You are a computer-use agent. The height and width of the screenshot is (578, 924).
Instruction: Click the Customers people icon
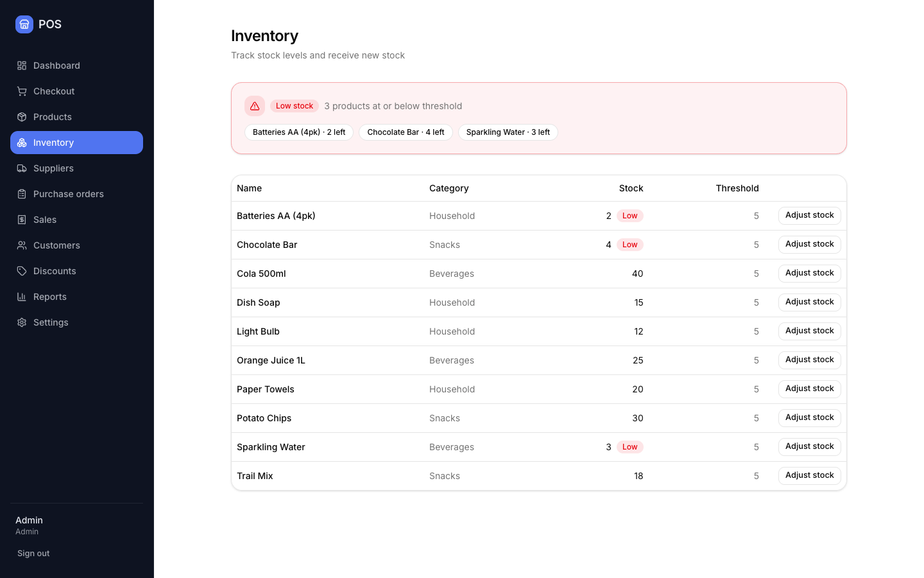(22, 245)
